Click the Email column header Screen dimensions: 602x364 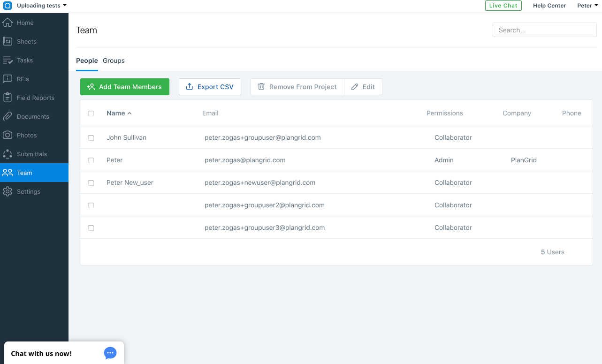210,113
